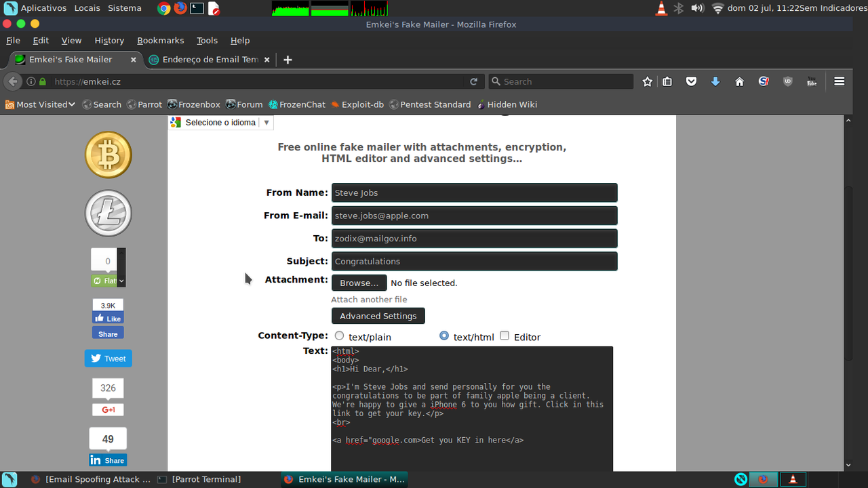Select text/plain content type
The height and width of the screenshot is (488, 868).
(339, 335)
